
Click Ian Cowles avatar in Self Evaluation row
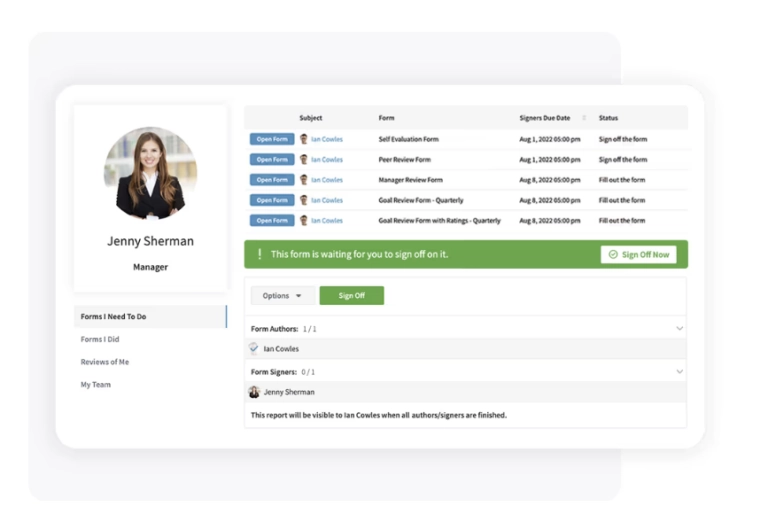(x=304, y=139)
